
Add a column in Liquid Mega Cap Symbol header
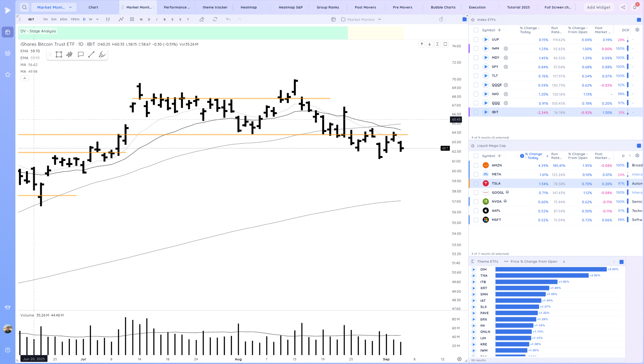coord(499,156)
